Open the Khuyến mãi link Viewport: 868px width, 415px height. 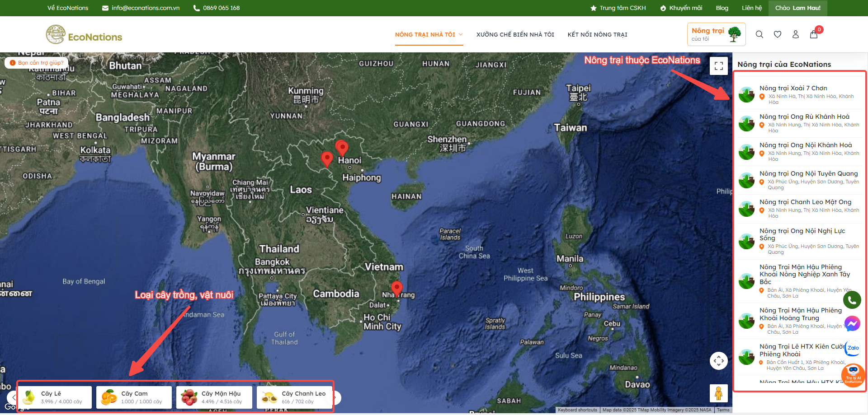pos(685,8)
